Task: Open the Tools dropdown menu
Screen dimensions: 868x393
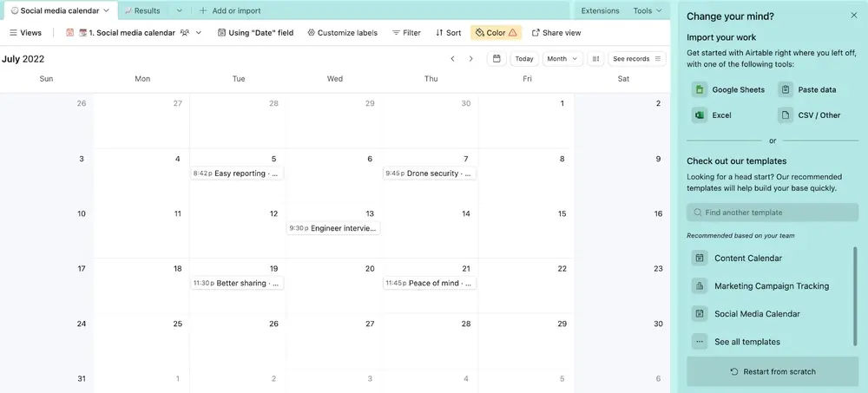Action: click(648, 10)
